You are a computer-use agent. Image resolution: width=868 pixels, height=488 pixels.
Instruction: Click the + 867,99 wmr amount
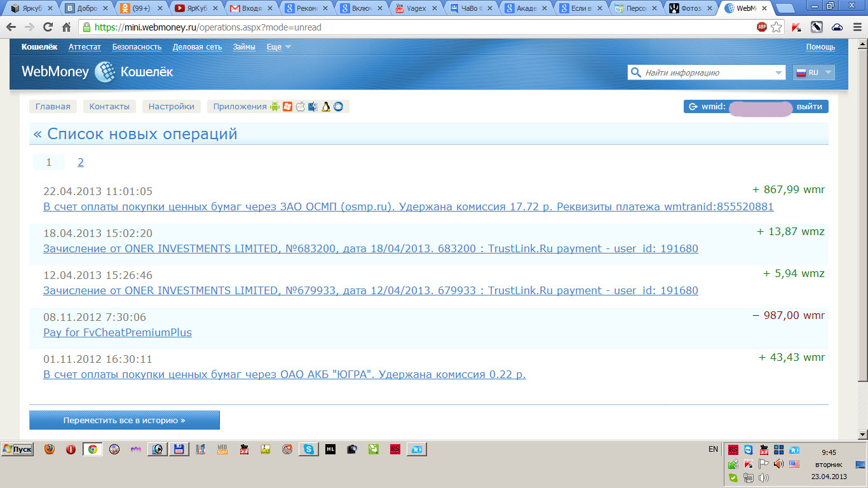(788, 189)
